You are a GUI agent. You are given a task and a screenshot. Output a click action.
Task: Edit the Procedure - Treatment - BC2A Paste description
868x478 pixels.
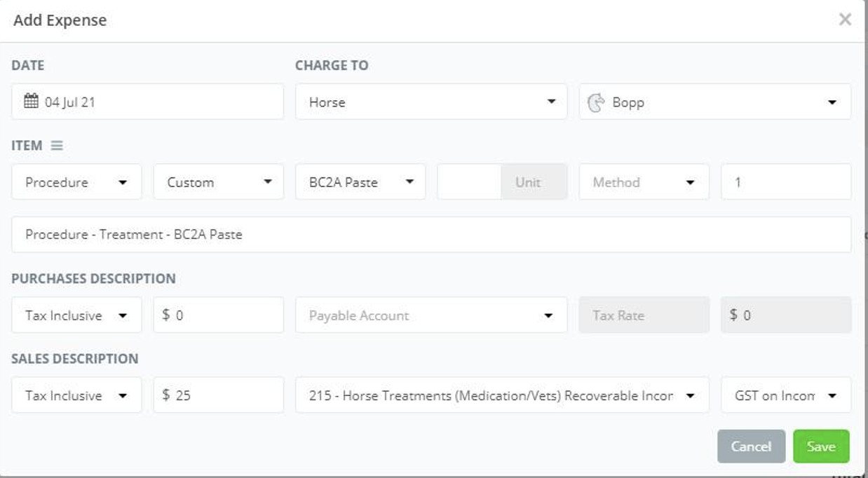pos(430,235)
